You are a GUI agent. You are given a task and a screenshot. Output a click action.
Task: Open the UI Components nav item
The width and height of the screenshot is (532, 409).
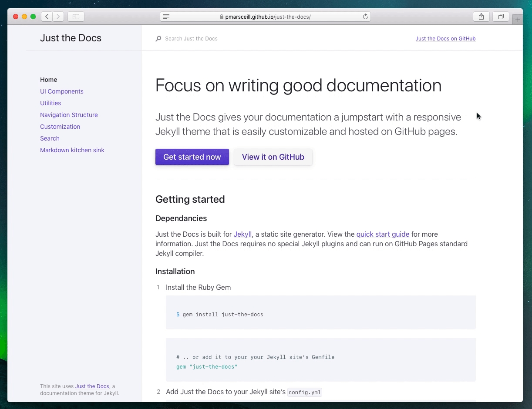click(62, 91)
